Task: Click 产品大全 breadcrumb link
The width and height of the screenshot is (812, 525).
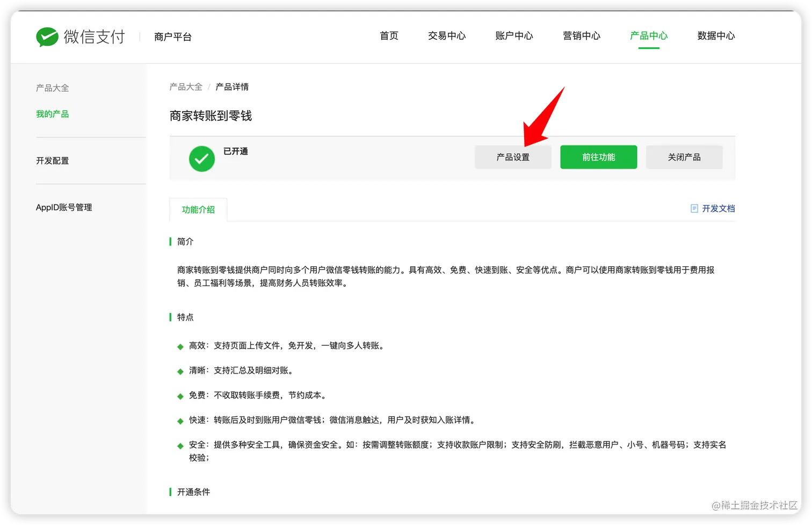Action: [x=186, y=87]
